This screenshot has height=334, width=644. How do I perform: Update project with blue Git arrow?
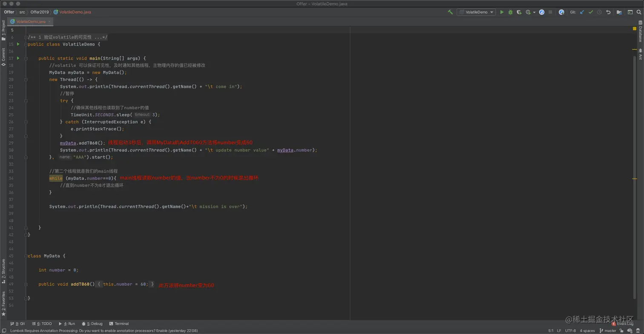pos(582,12)
